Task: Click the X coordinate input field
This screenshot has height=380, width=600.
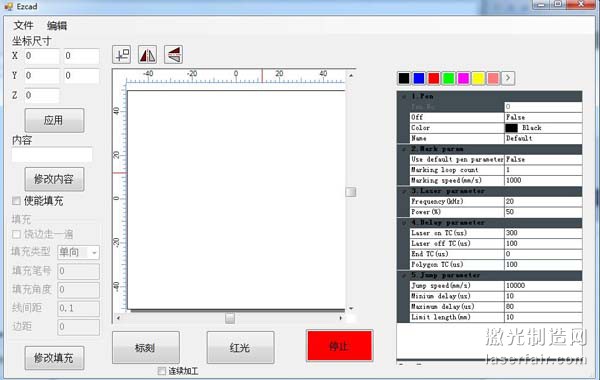Action: [42, 56]
